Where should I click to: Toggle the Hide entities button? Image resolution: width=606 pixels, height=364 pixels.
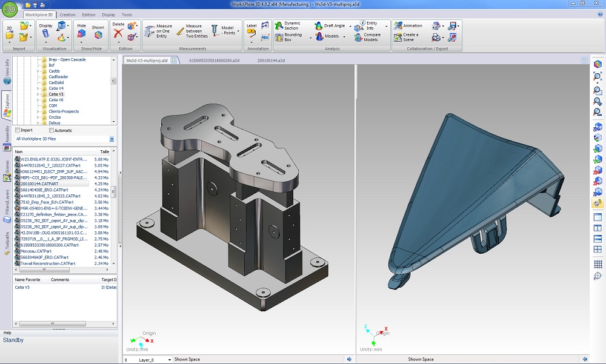(x=81, y=34)
